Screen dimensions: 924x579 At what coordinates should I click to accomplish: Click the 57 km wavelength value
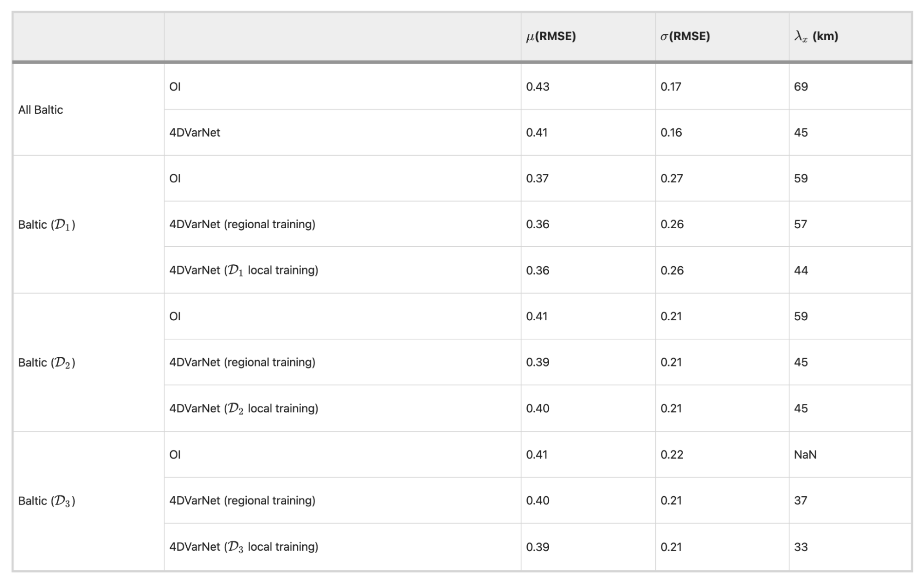pyautogui.click(x=801, y=224)
